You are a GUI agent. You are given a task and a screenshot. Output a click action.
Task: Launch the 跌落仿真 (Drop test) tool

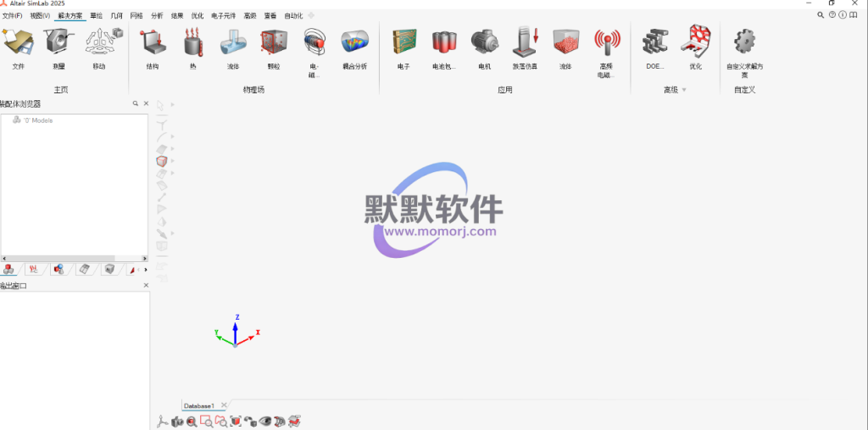(x=525, y=44)
